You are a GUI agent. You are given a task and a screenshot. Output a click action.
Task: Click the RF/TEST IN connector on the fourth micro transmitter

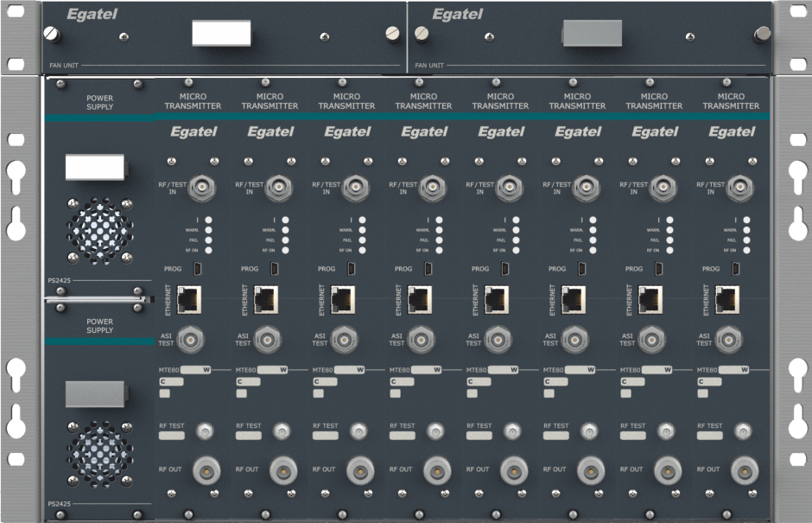(x=433, y=188)
